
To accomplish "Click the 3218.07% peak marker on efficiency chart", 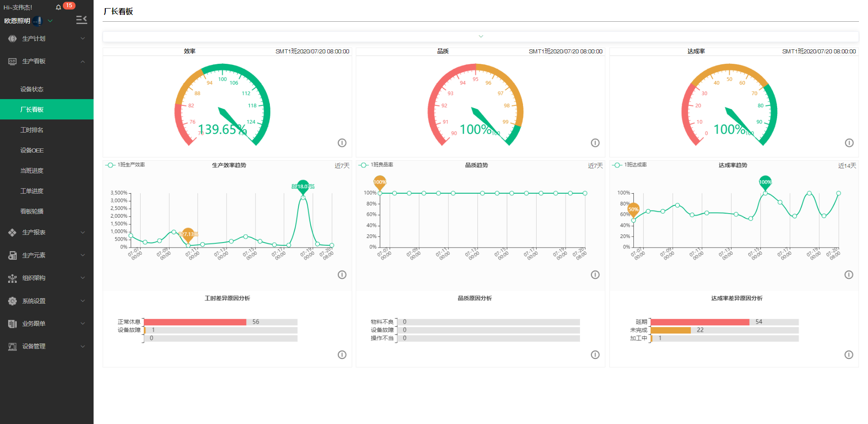I will (303, 186).
